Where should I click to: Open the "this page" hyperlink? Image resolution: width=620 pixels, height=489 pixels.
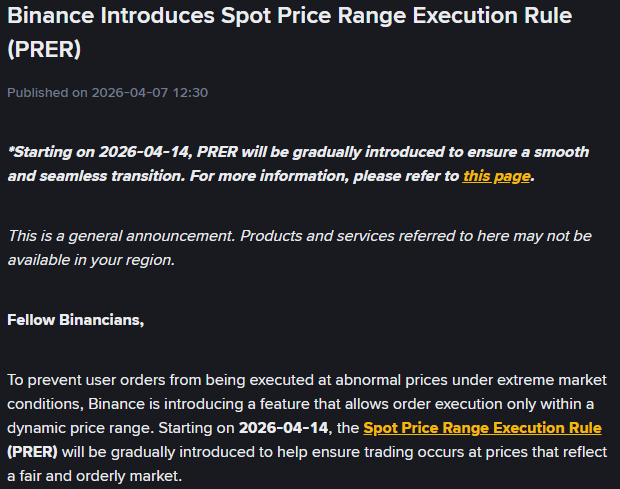click(x=496, y=176)
